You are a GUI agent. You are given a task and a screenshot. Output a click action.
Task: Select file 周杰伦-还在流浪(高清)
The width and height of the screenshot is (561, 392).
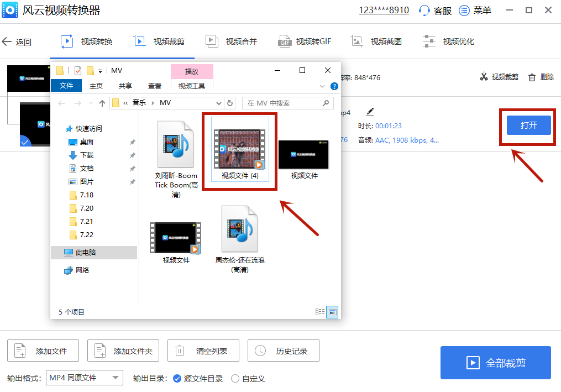point(240,239)
